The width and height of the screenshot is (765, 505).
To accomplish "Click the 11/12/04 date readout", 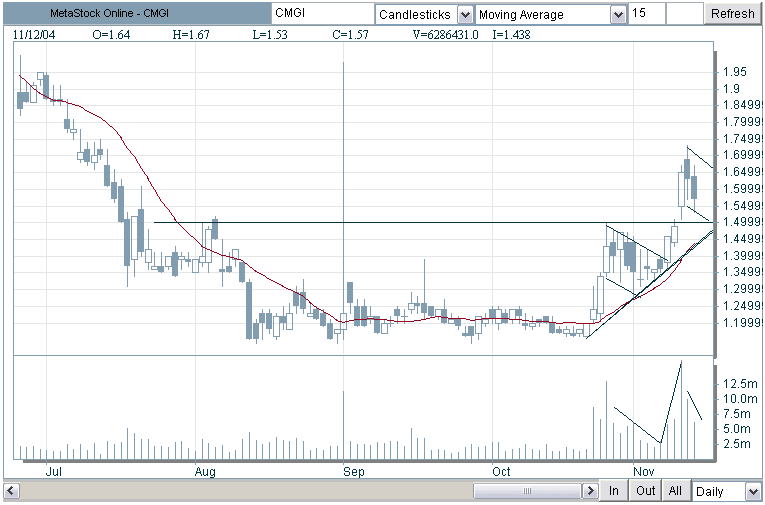I will [x=34, y=35].
